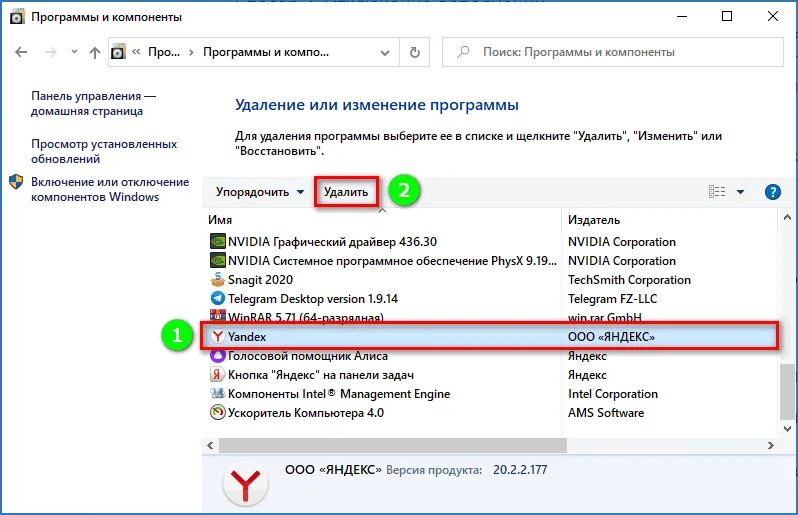
Task: Open the help question mark button
Action: [x=773, y=192]
